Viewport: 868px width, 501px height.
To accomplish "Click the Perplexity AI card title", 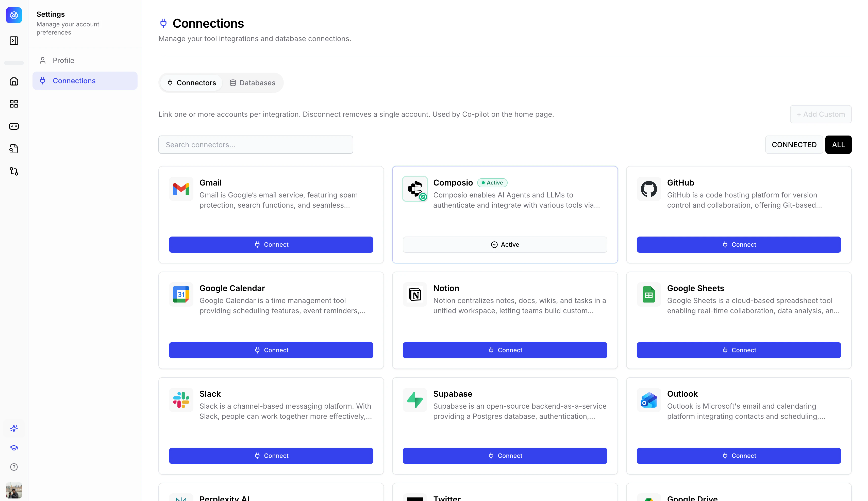I will click(225, 498).
